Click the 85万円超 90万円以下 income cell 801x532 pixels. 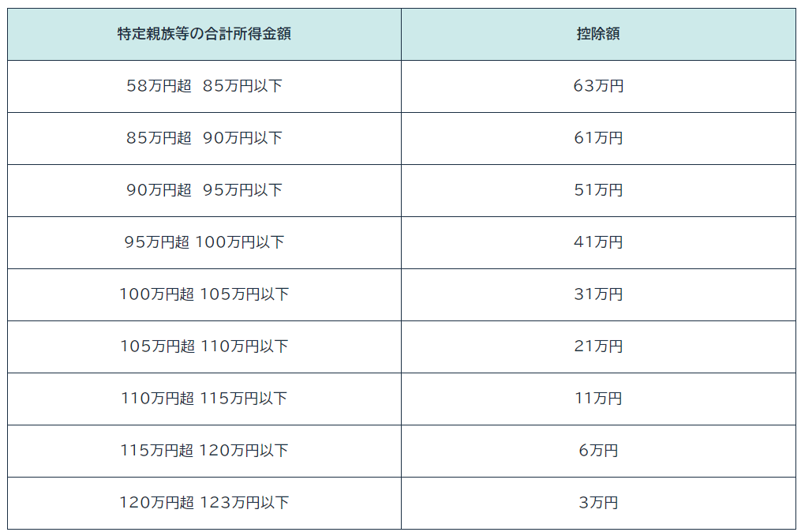[204, 138]
